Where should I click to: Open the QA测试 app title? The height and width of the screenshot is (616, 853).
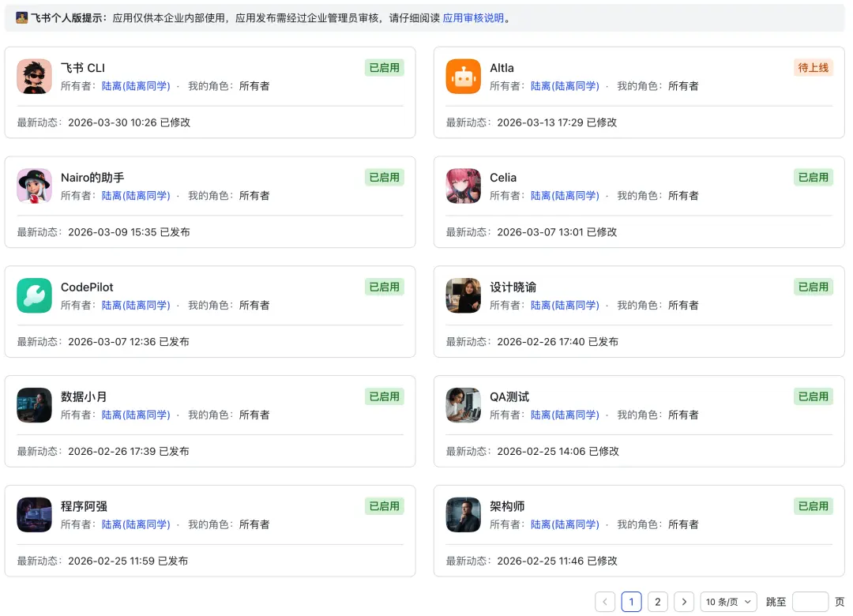tap(509, 396)
